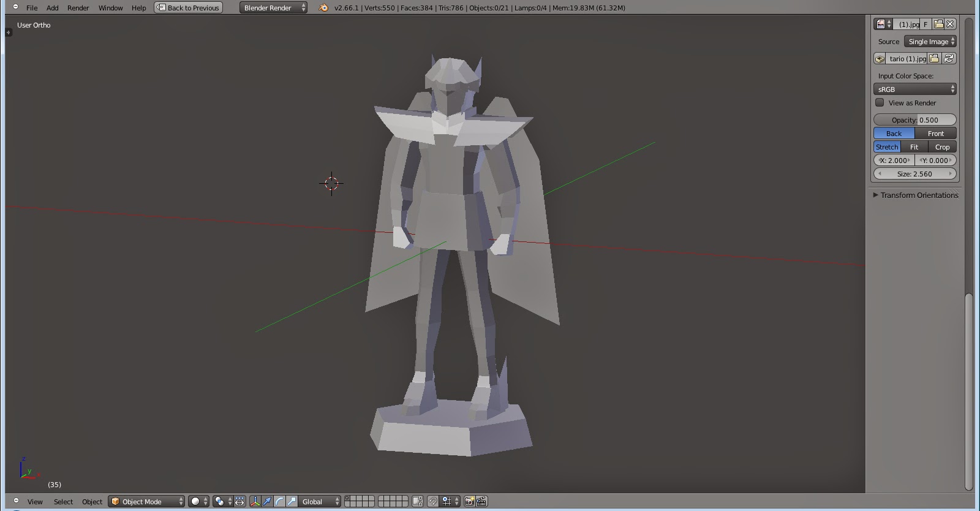Toggle fake user F button
The image size is (980, 511).
pos(925,24)
